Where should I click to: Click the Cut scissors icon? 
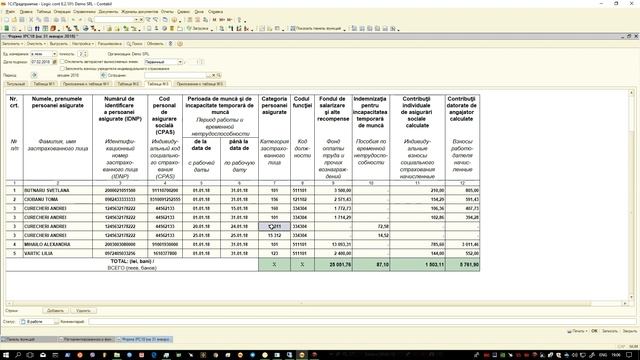coord(31,20)
